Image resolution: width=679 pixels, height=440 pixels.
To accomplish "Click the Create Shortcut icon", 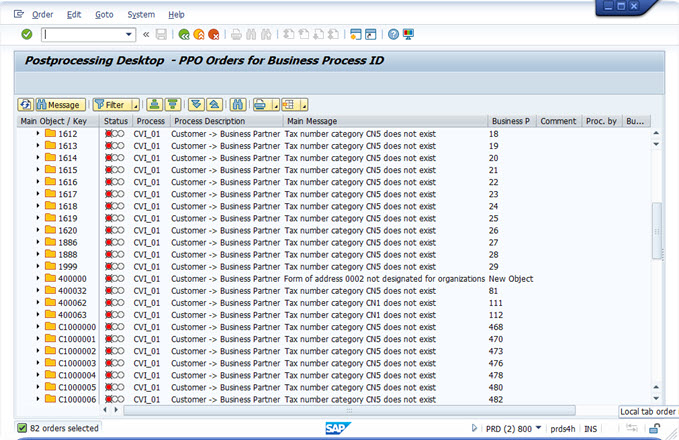I will point(371,35).
